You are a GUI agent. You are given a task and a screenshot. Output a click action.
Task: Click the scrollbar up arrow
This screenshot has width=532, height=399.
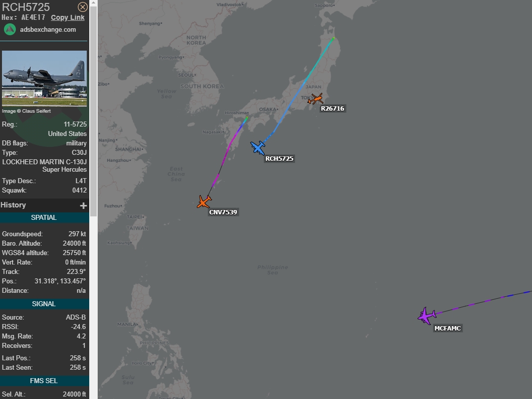coord(93,2)
